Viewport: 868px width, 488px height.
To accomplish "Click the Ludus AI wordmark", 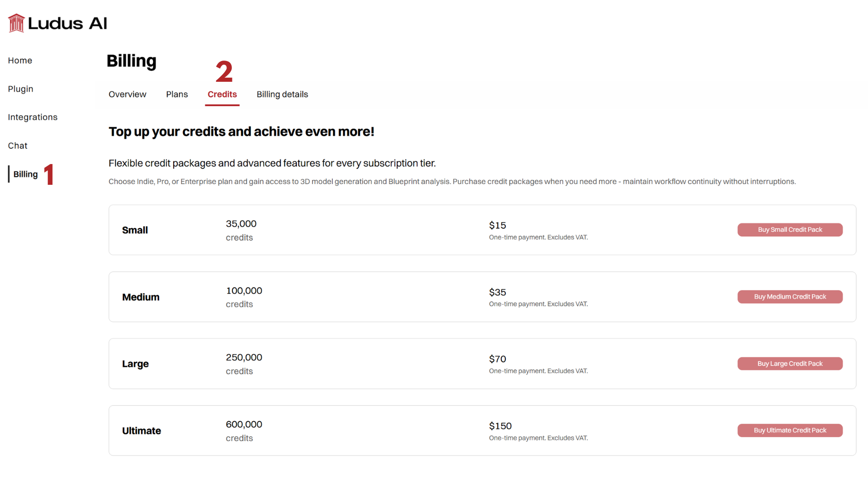I will click(68, 23).
